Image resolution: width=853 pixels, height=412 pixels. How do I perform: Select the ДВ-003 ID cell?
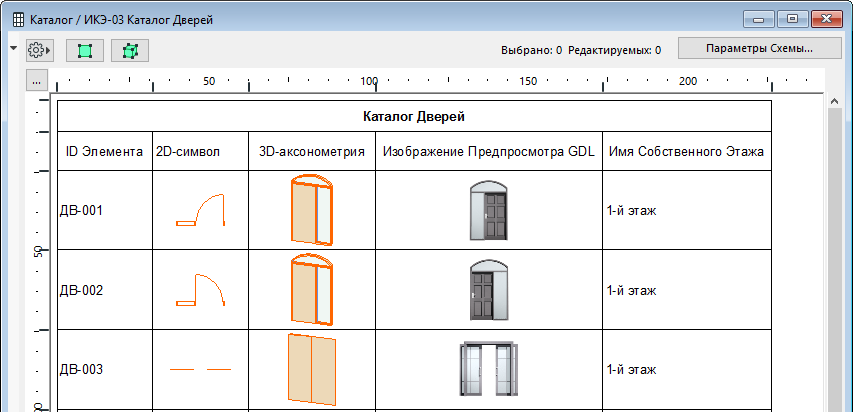coord(105,369)
